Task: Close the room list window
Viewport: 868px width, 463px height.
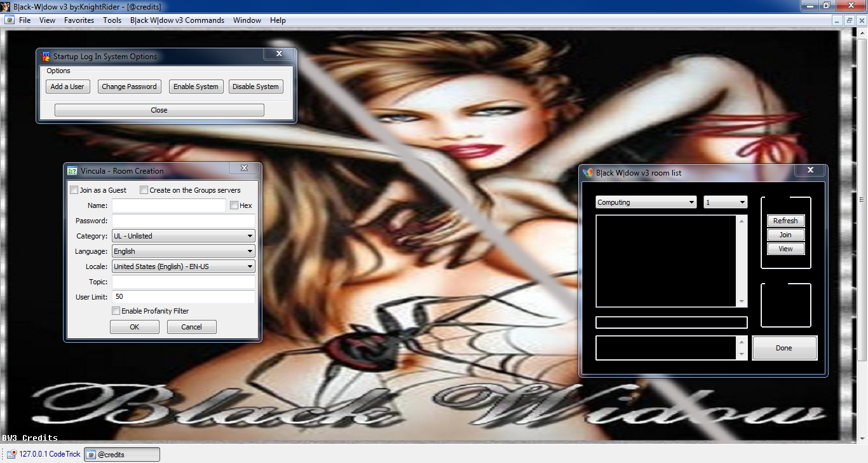Action: (810, 170)
